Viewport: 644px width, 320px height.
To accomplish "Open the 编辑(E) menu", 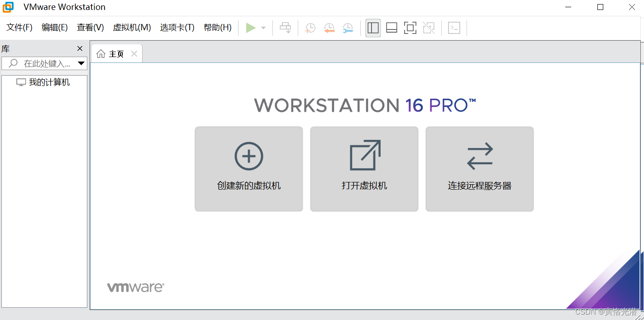I will 55,28.
